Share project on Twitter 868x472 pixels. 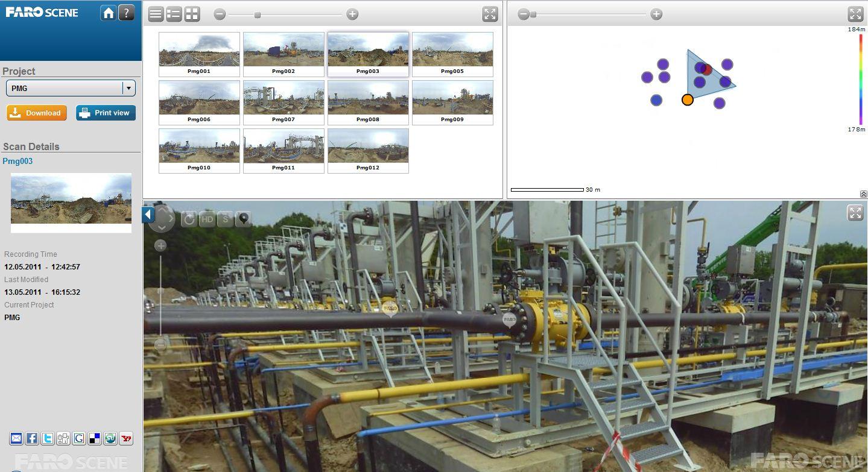(x=48, y=439)
